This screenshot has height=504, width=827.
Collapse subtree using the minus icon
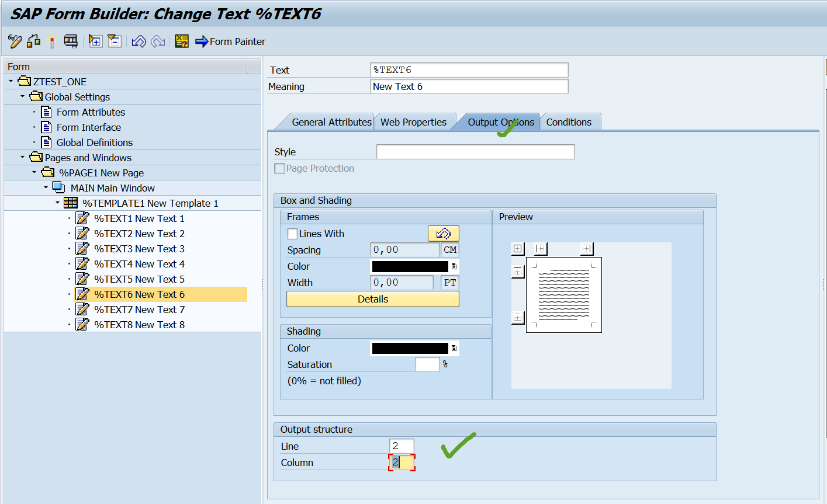tap(115, 41)
